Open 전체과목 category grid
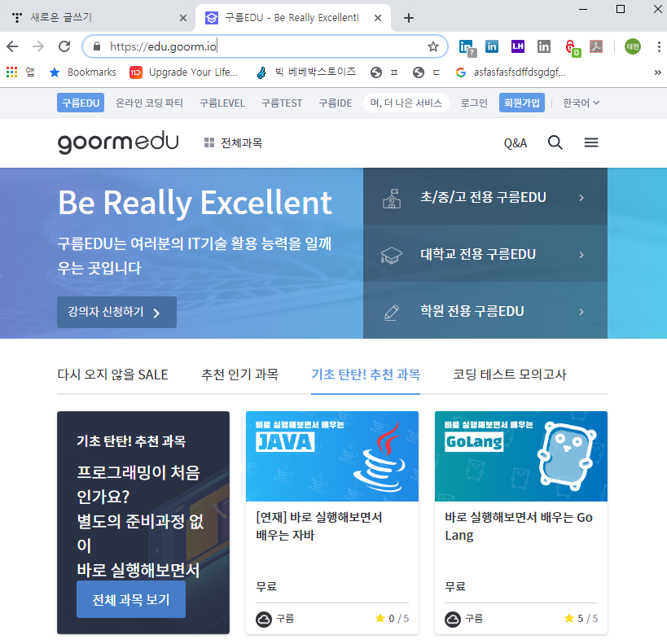The height and width of the screenshot is (644, 667). pos(233,143)
